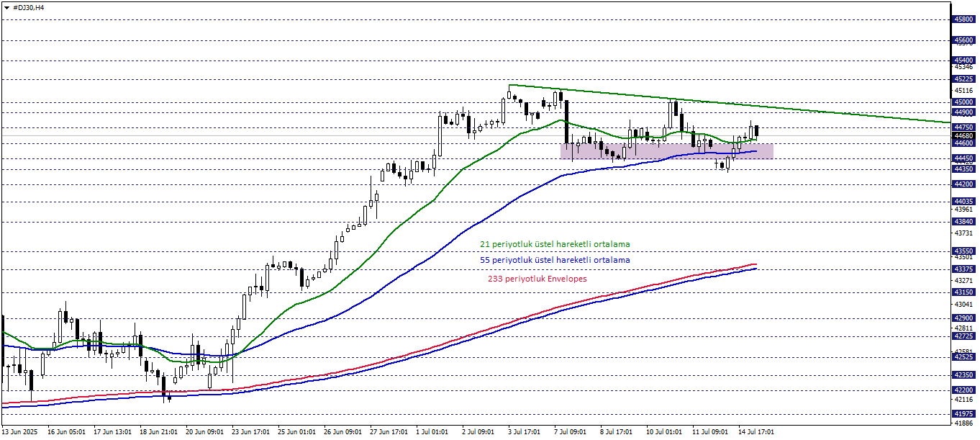
Task: Click the "13 Jun 2025" time axis label
Action: [x=21, y=432]
